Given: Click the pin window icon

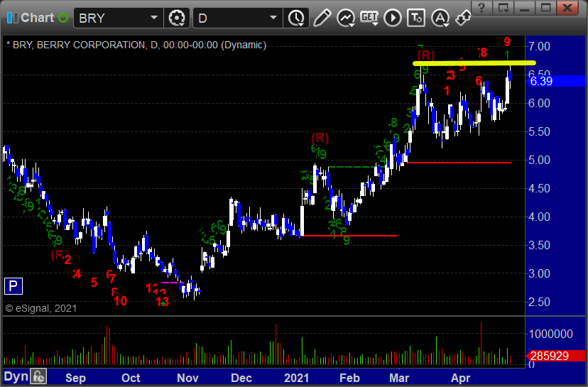Looking at the screenshot, I should pyautogui.click(x=463, y=18).
